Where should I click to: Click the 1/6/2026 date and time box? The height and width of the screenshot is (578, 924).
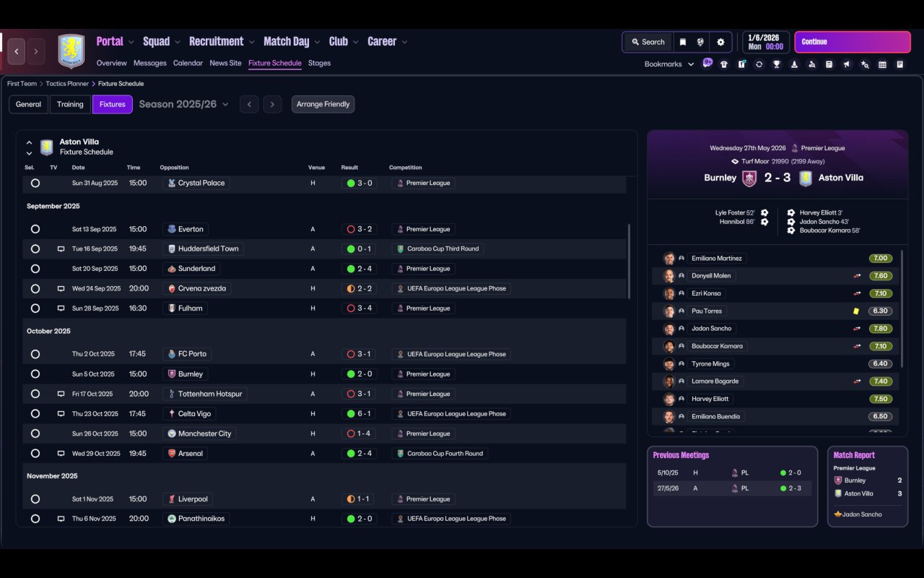click(765, 42)
